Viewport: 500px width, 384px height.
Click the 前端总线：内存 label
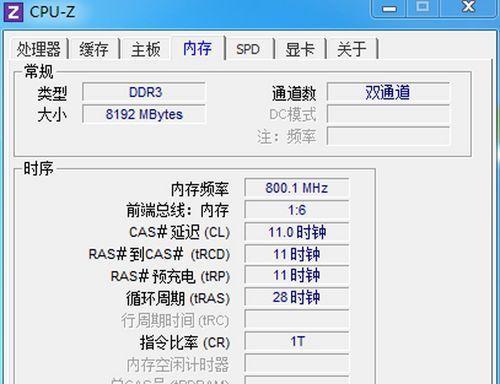(x=178, y=211)
